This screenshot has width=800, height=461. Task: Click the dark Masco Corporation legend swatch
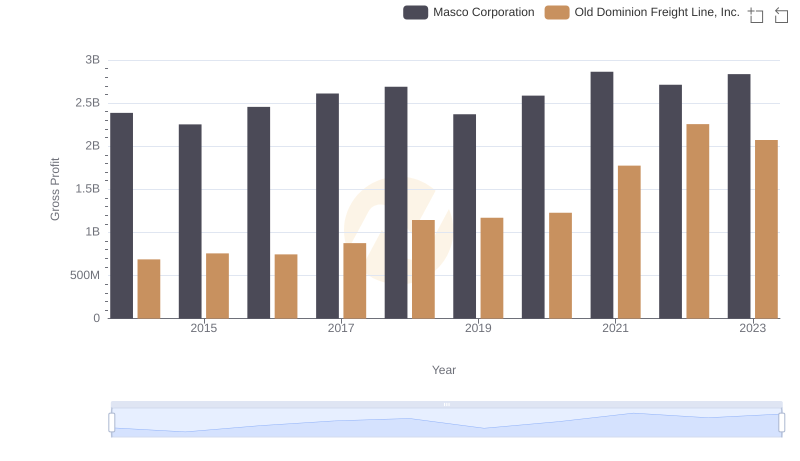416,12
